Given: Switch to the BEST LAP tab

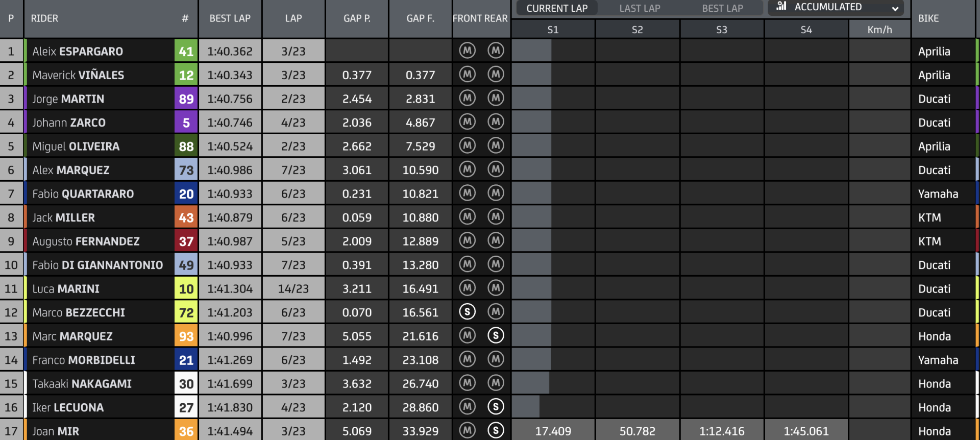Looking at the screenshot, I should 722,8.
